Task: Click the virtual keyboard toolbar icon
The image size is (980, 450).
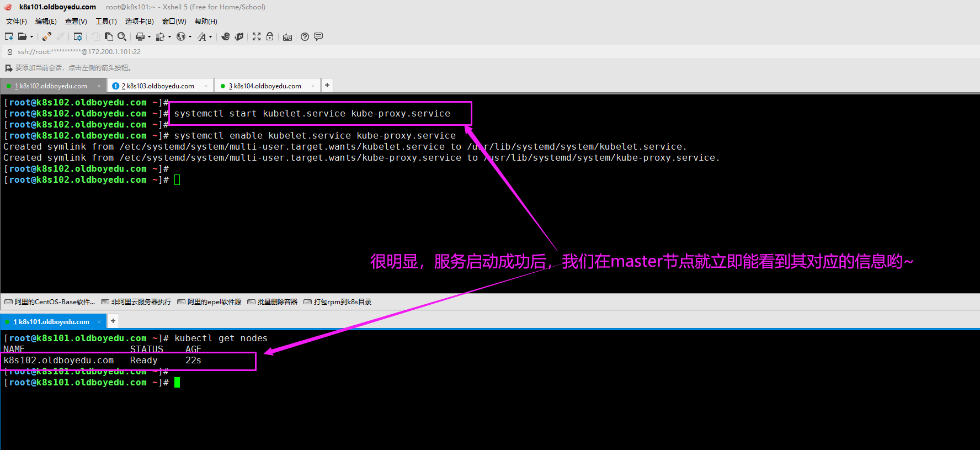Action: coord(287,37)
